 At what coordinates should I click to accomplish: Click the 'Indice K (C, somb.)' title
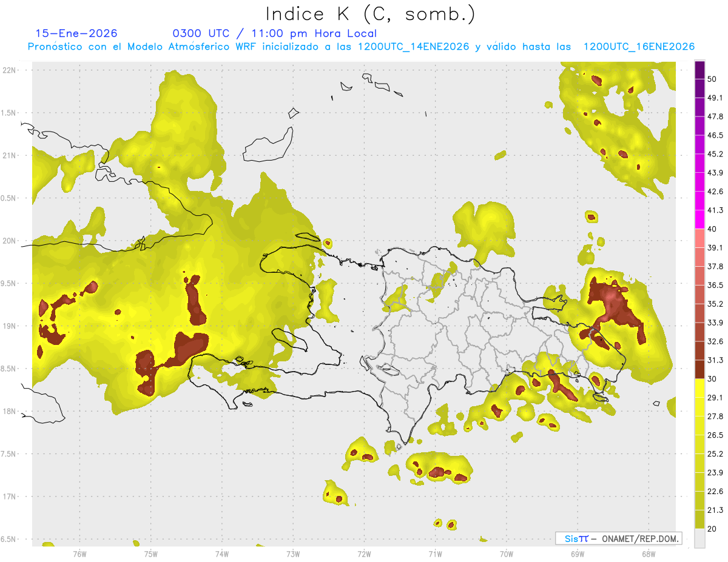[x=370, y=13]
